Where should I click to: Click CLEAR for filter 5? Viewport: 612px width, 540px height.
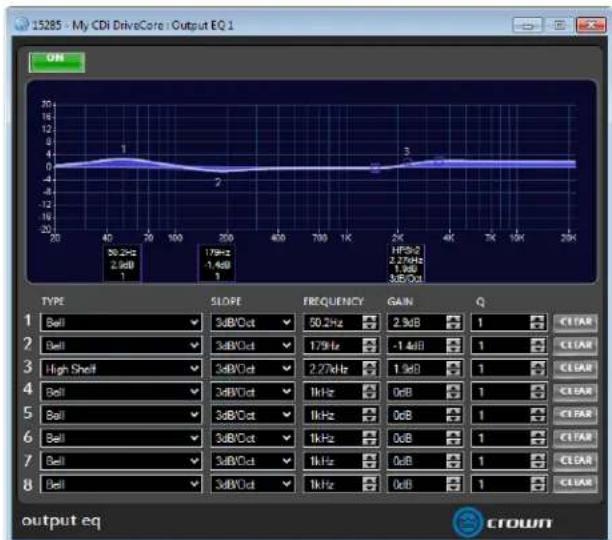click(575, 415)
